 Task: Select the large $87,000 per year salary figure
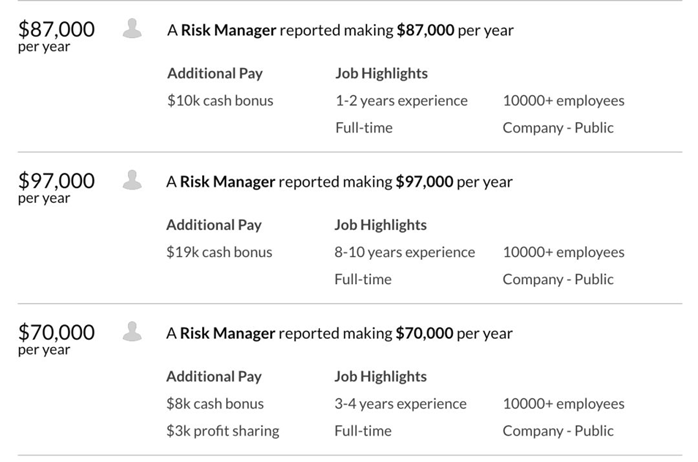[57, 30]
